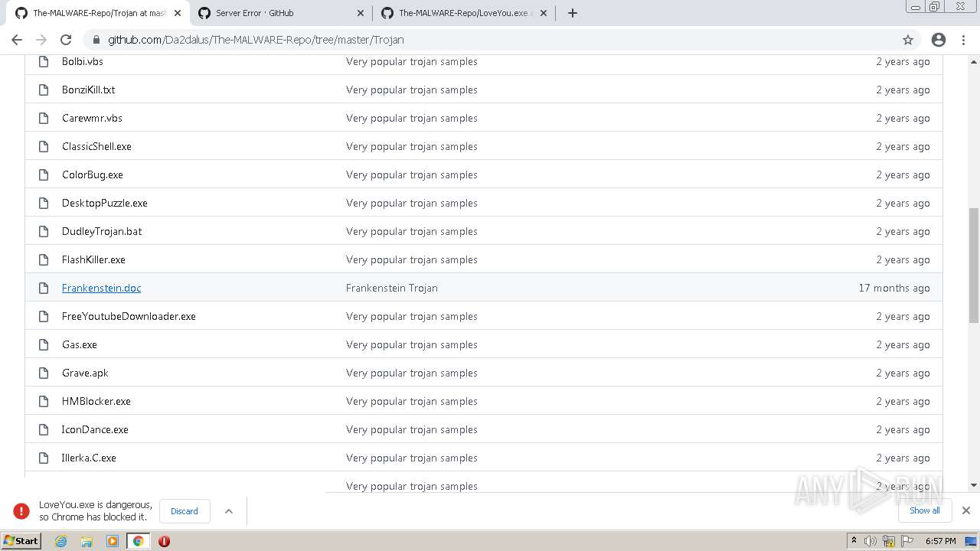Click the file icon beside FreeYoutubeDownloader.exe
The image size is (980, 551).
click(x=44, y=316)
